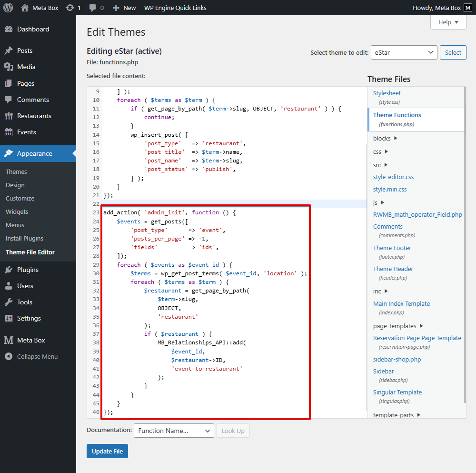The image size is (476, 473).
Task: Open RWMB_math_operator_Field.php file
Action: tap(418, 215)
